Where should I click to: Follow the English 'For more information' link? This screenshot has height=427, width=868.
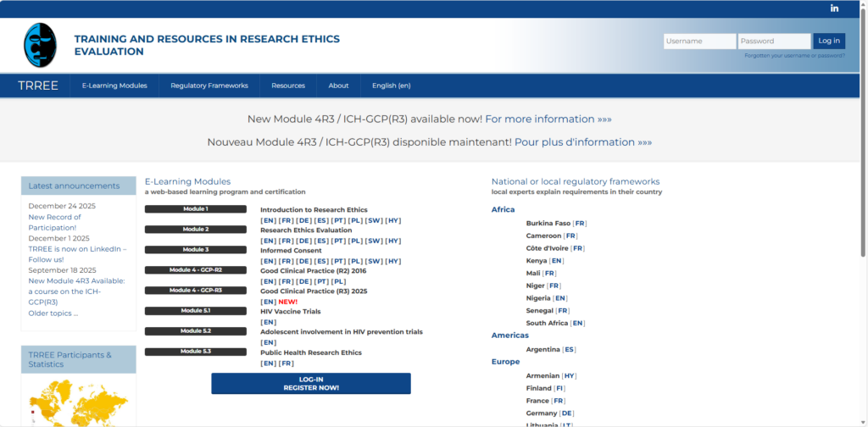coord(548,119)
